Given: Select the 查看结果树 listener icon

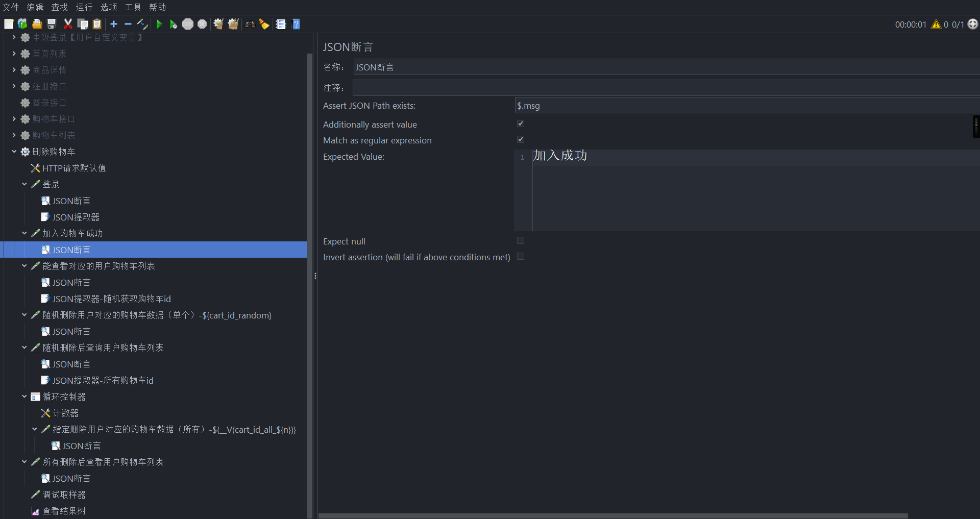Looking at the screenshot, I should point(35,511).
